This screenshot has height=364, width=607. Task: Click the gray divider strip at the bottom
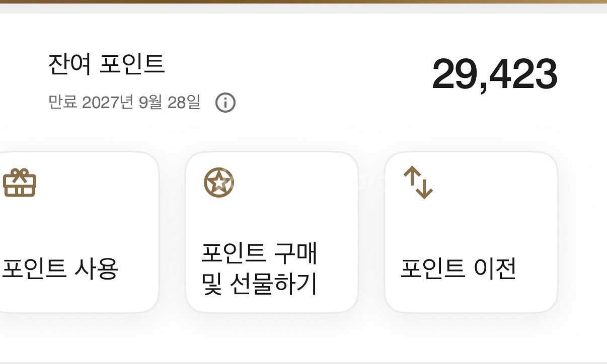click(303, 362)
